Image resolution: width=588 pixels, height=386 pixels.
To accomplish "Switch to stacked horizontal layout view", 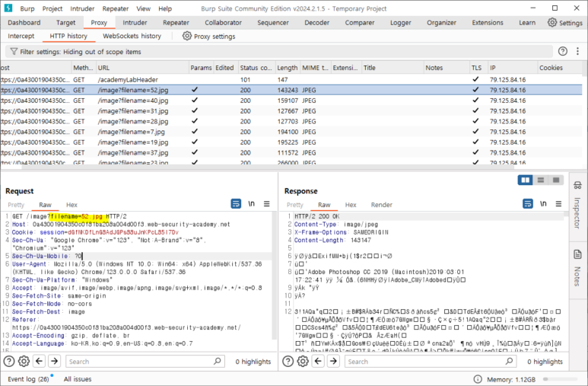I will coord(540,180).
